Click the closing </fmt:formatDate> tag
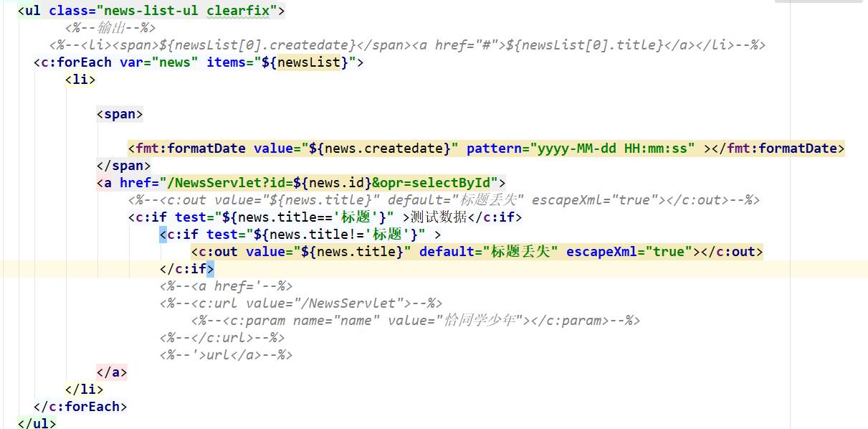The width and height of the screenshot is (868, 429). click(779, 148)
